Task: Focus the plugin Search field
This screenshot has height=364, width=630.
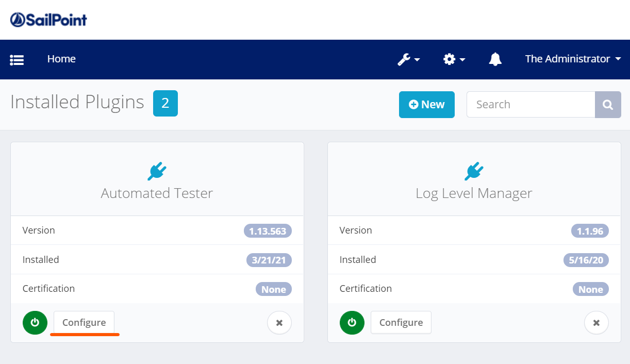Action: coord(531,105)
